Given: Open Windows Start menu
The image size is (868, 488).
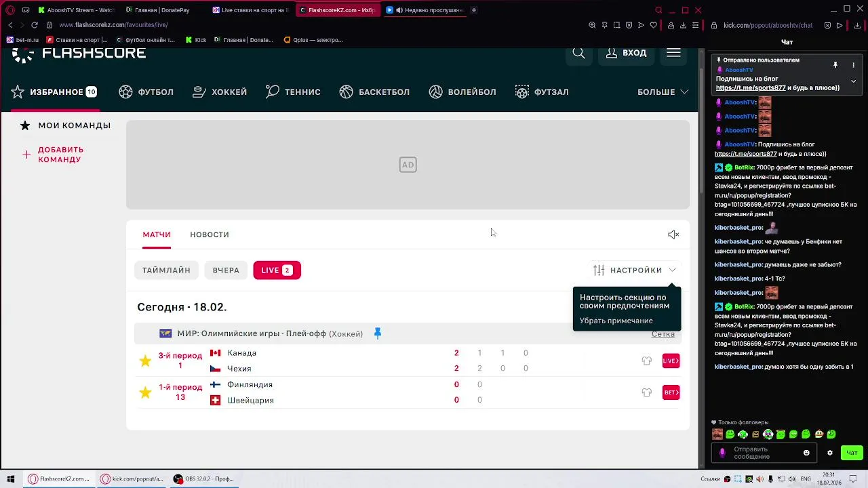Looking at the screenshot, I should click(10, 479).
